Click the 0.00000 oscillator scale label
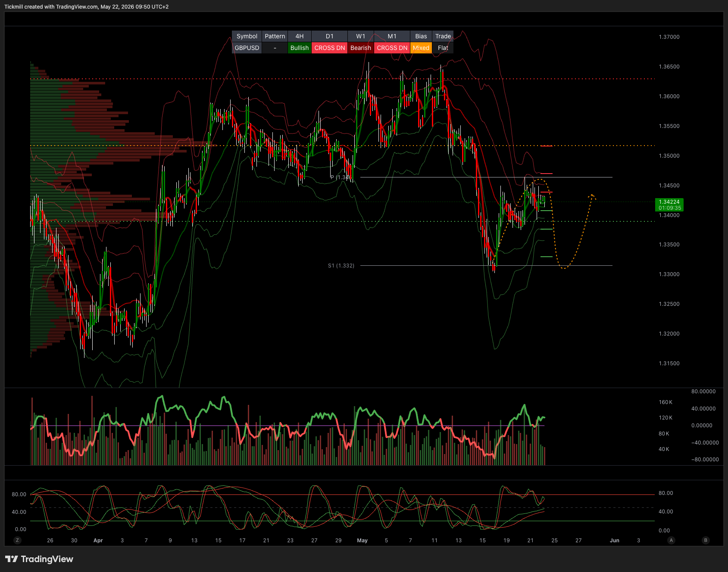This screenshot has height=572, width=728. 702,426
